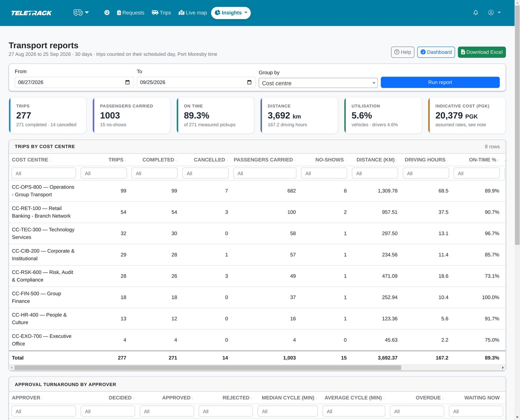The image size is (520, 420).
Task: Click the Indicative Cost (PGK) card
Action: pyautogui.click(x=467, y=115)
